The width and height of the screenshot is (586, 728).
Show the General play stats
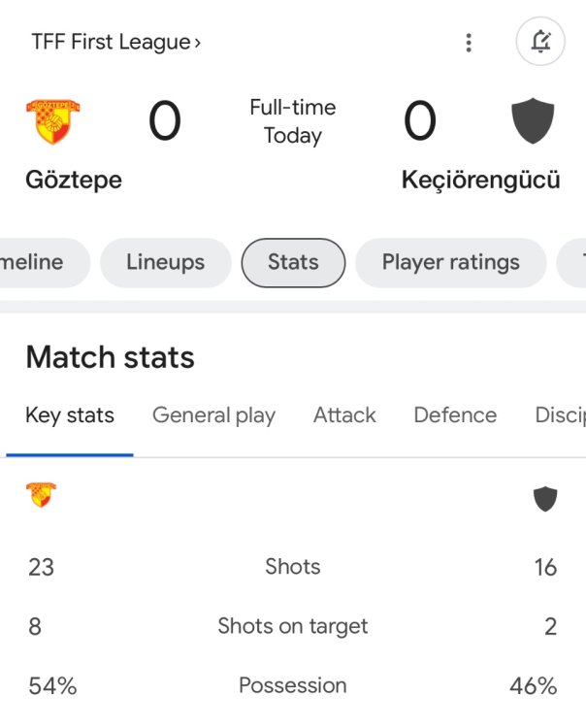click(x=213, y=415)
